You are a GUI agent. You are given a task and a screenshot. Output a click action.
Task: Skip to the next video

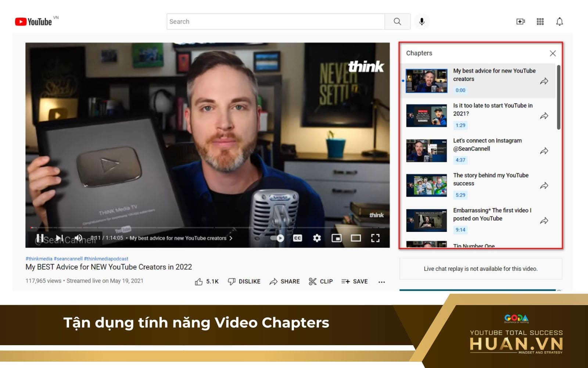pos(60,238)
